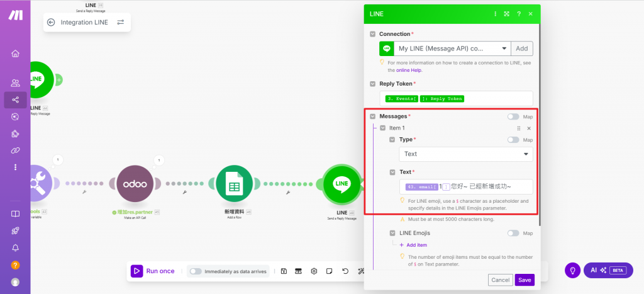Add a module with the green plus button
The height and width of the screenshot is (294, 644).
[x=58, y=80]
